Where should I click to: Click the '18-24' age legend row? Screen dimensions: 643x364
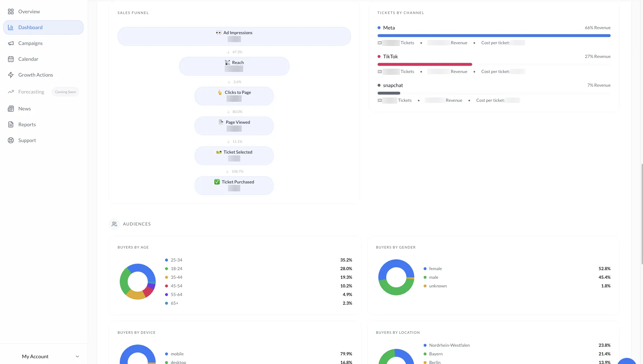click(259, 269)
